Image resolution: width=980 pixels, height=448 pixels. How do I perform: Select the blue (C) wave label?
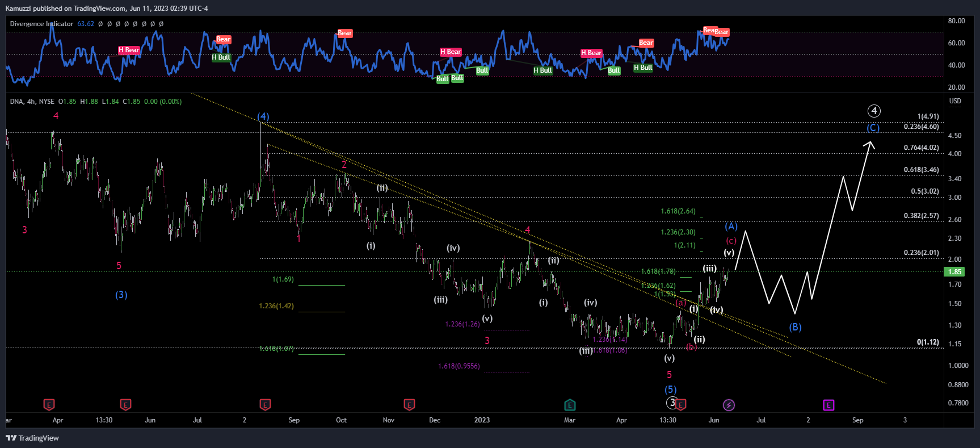pyautogui.click(x=873, y=128)
